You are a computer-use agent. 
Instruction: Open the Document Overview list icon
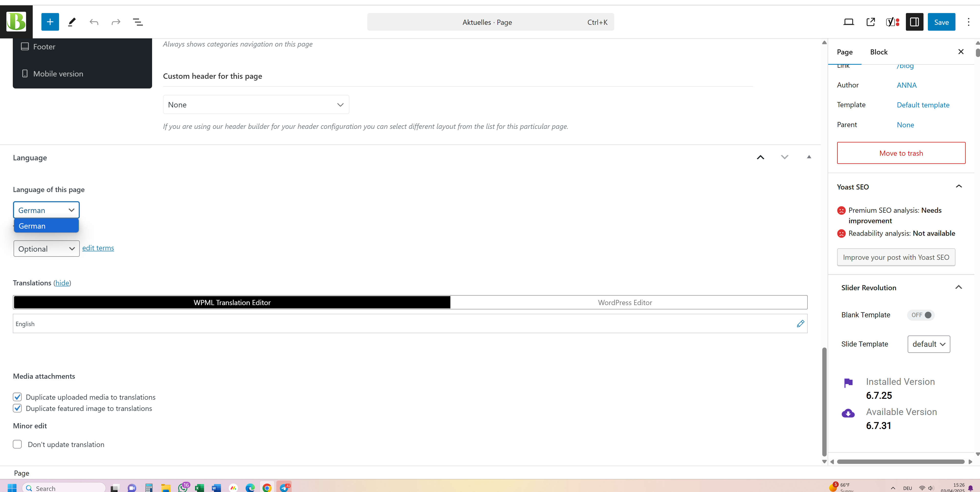coord(138,22)
